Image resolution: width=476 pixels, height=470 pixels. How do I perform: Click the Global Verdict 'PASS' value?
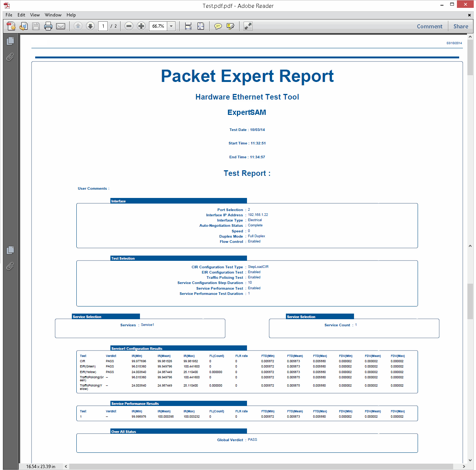[253, 440]
